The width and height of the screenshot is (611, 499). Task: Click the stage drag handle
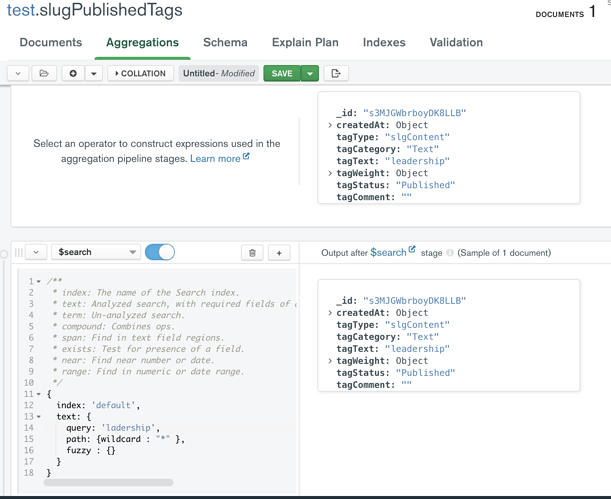tap(18, 253)
